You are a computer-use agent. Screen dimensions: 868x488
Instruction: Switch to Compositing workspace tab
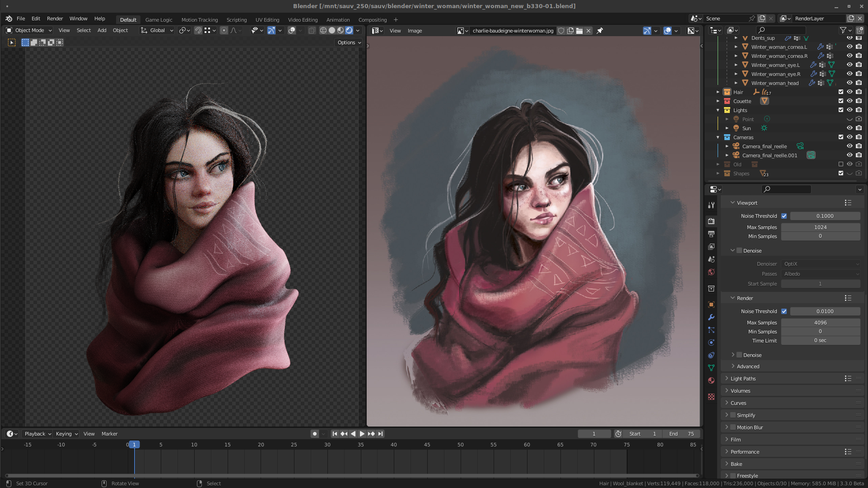tap(373, 20)
